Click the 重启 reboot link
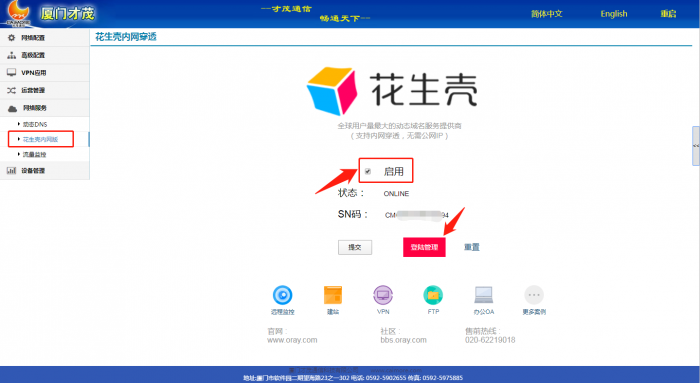700x383 pixels. pyautogui.click(x=668, y=14)
